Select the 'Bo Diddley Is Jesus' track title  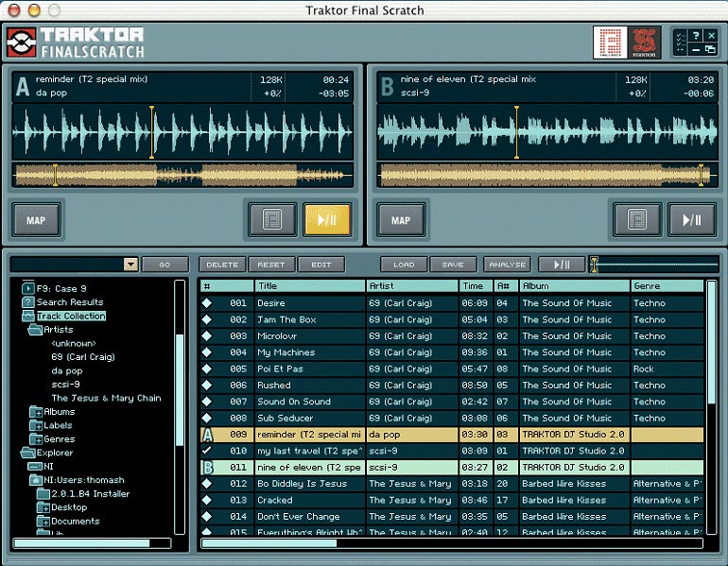[303, 484]
